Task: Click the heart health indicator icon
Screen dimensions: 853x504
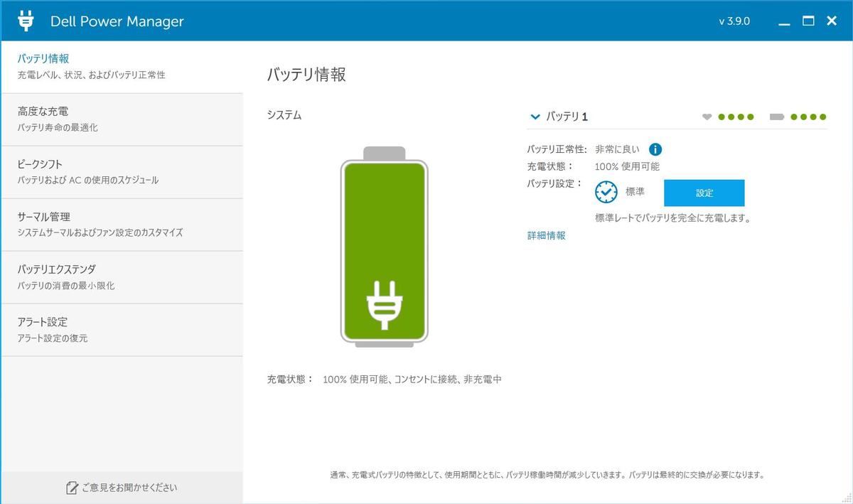Action: (707, 117)
